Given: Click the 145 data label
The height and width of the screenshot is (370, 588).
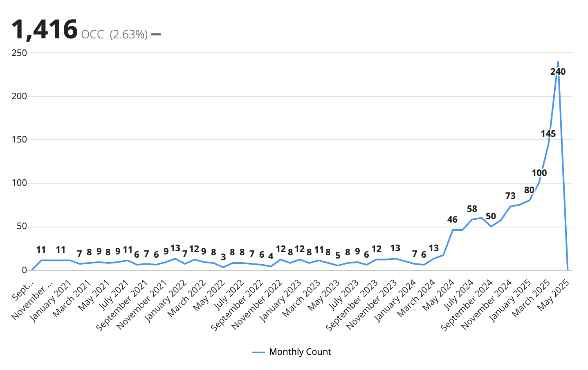Looking at the screenshot, I should point(548,134).
